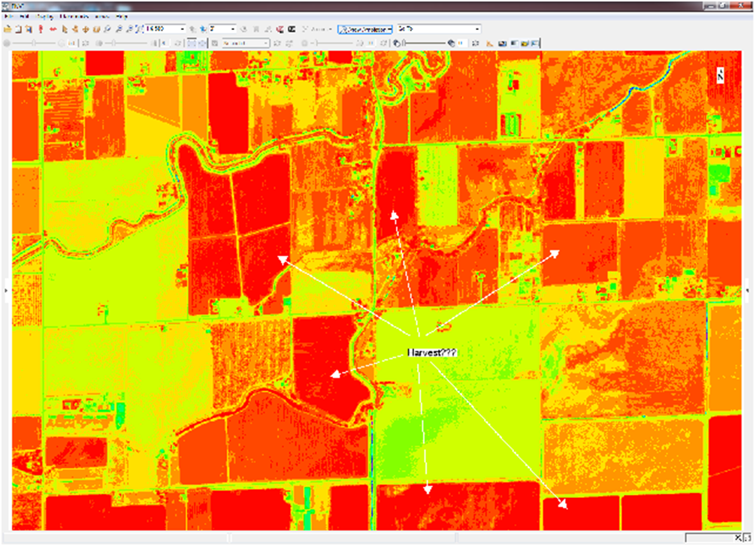Open the Portal view icon
This screenshot has width=756, height=546.
coord(502,43)
